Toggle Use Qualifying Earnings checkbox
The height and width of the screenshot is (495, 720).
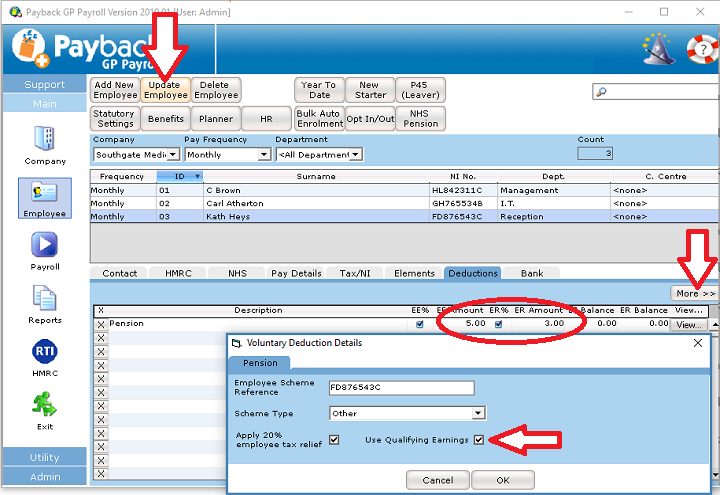click(480, 440)
